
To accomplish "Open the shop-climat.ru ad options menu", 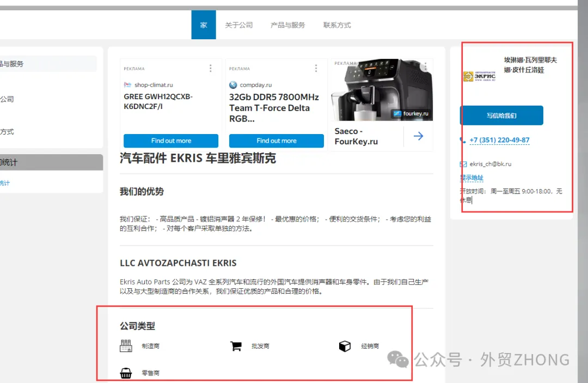I will click(210, 68).
